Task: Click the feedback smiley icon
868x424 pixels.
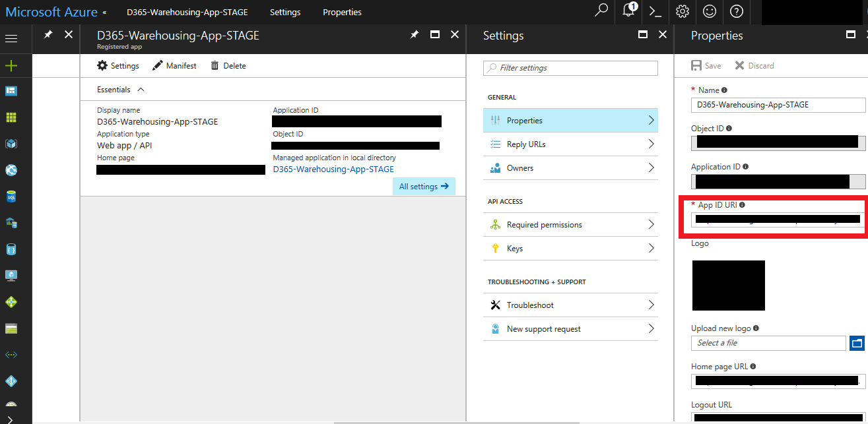Action: (x=710, y=12)
